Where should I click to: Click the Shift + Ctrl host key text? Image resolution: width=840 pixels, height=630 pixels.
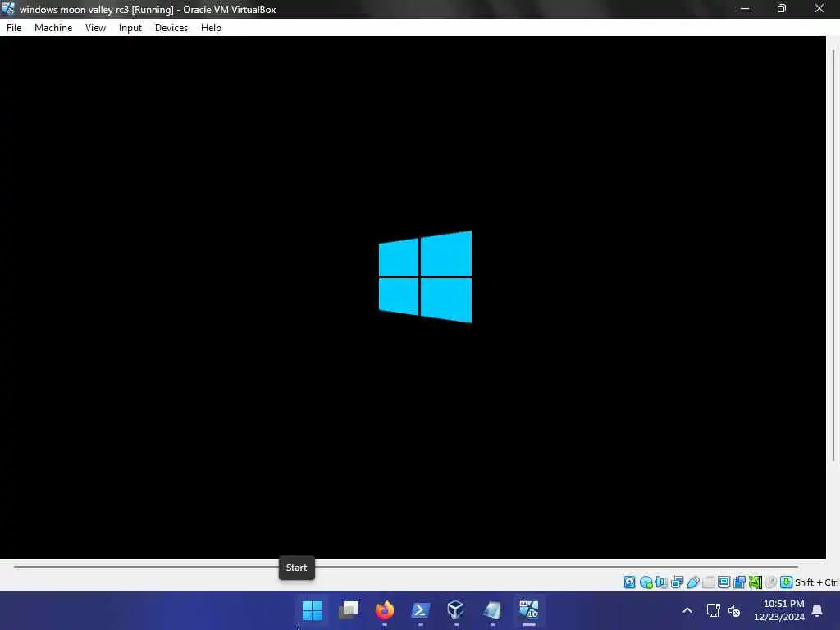(817, 582)
